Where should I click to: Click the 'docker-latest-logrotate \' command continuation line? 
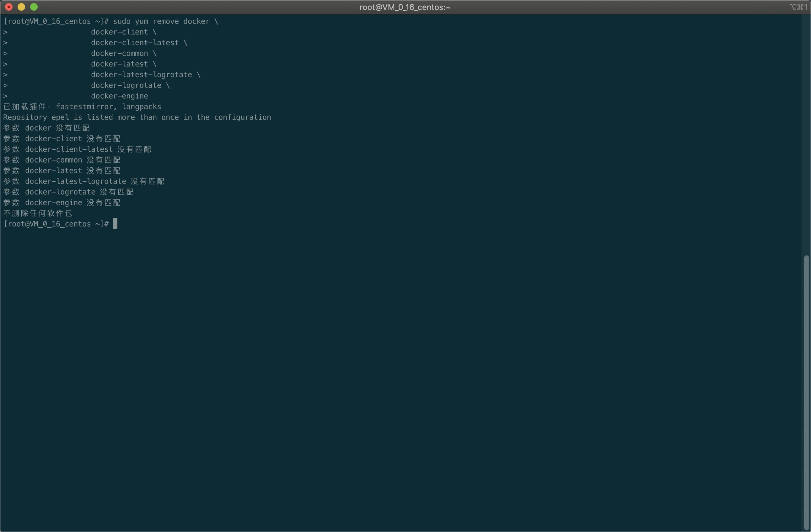[x=146, y=75]
